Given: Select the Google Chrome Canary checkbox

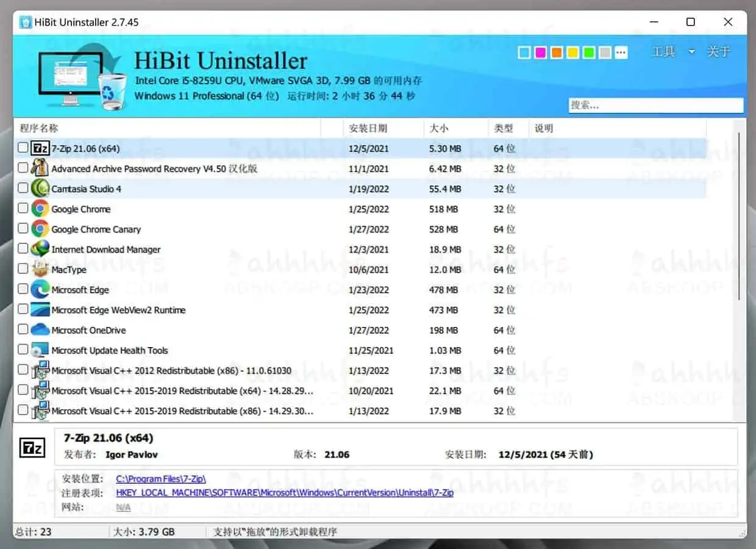Looking at the screenshot, I should (23, 229).
